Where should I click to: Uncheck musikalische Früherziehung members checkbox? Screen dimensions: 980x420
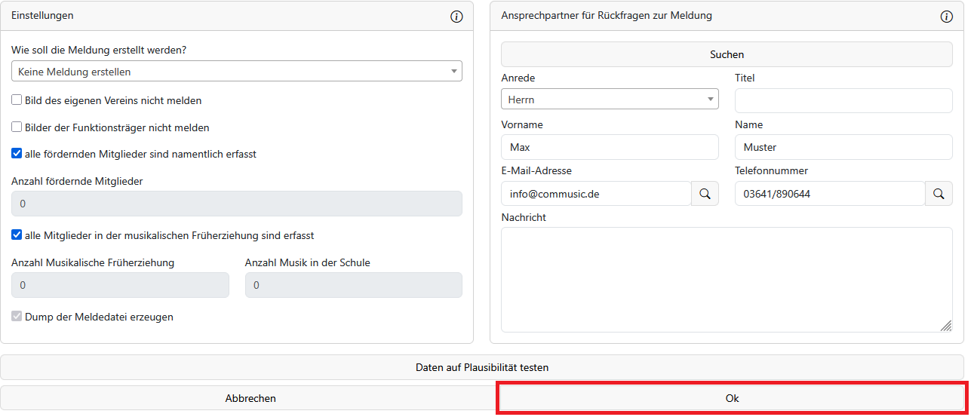tap(17, 235)
